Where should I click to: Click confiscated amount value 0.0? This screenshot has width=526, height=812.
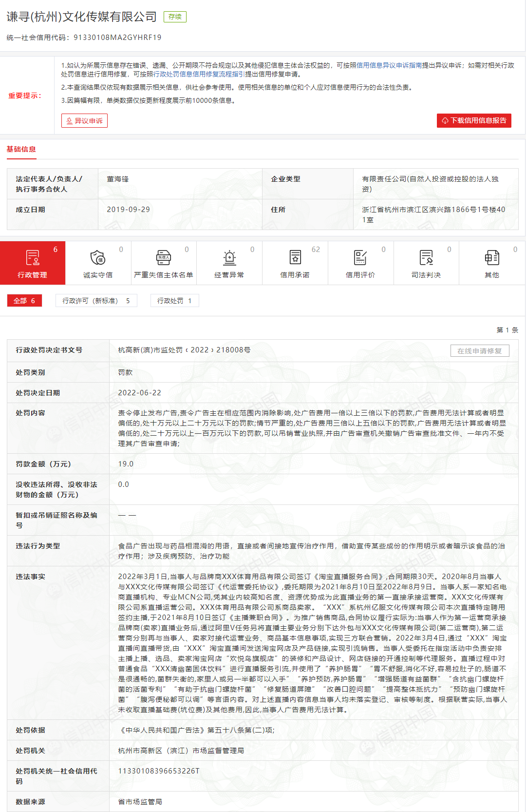(x=124, y=484)
